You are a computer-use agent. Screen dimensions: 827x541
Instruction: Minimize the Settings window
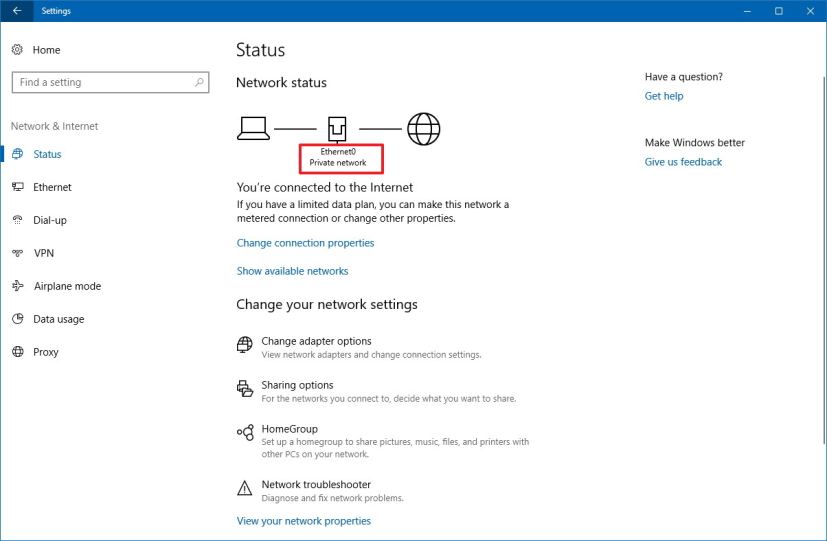point(747,11)
